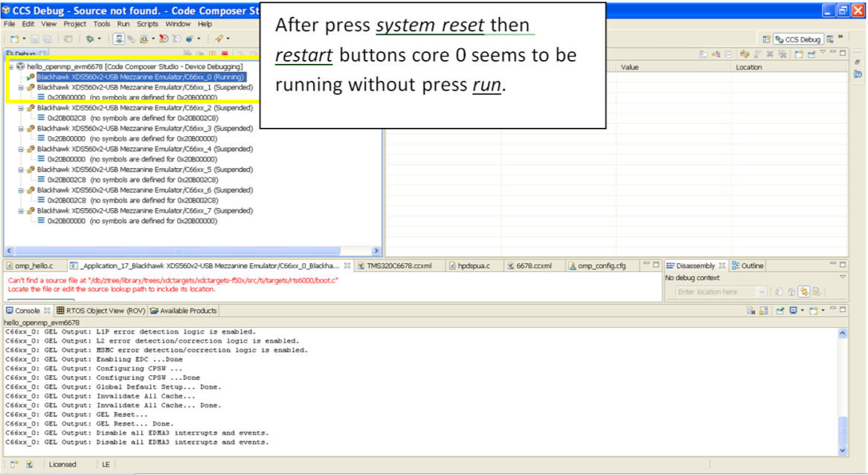The image size is (868, 475).
Task: Show more perspectives chevron
Action: pos(840,36)
